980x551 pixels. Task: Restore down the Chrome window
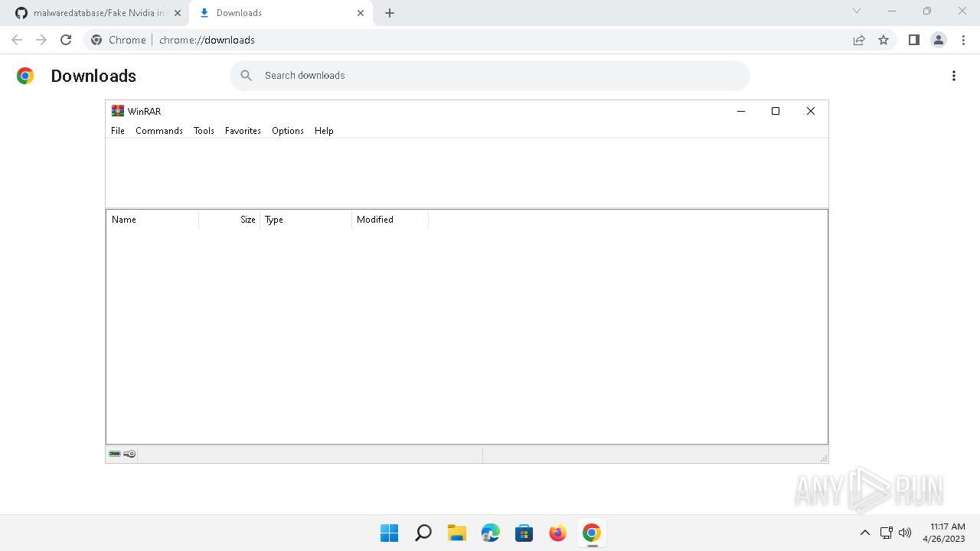(x=927, y=11)
